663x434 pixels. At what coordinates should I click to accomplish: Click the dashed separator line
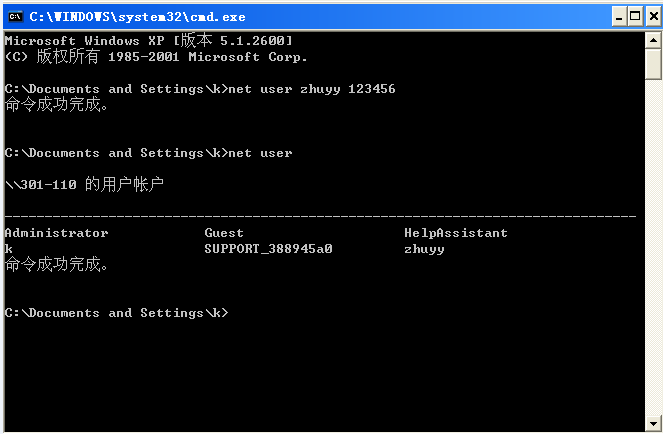coord(320,215)
